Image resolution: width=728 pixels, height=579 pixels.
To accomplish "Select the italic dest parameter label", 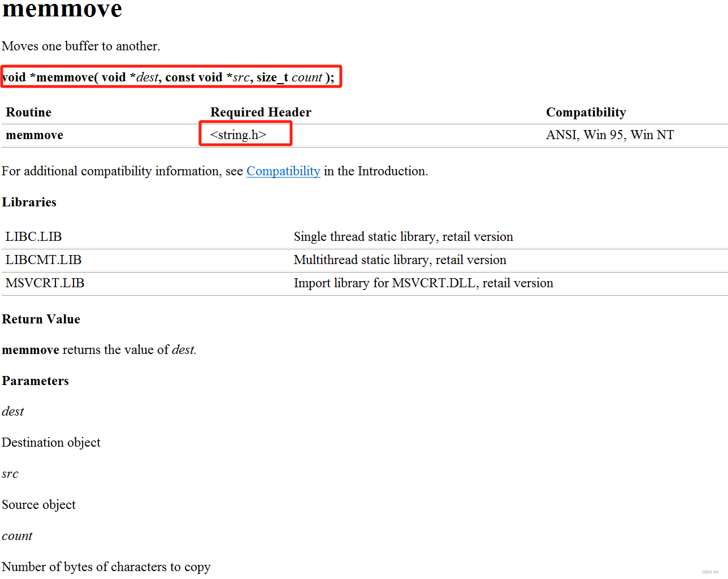I will click(x=12, y=412).
